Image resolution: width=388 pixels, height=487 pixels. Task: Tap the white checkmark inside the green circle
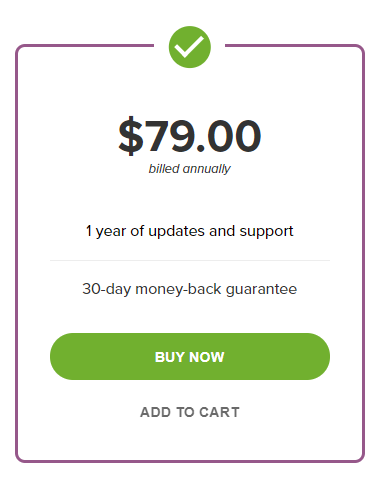point(189,47)
